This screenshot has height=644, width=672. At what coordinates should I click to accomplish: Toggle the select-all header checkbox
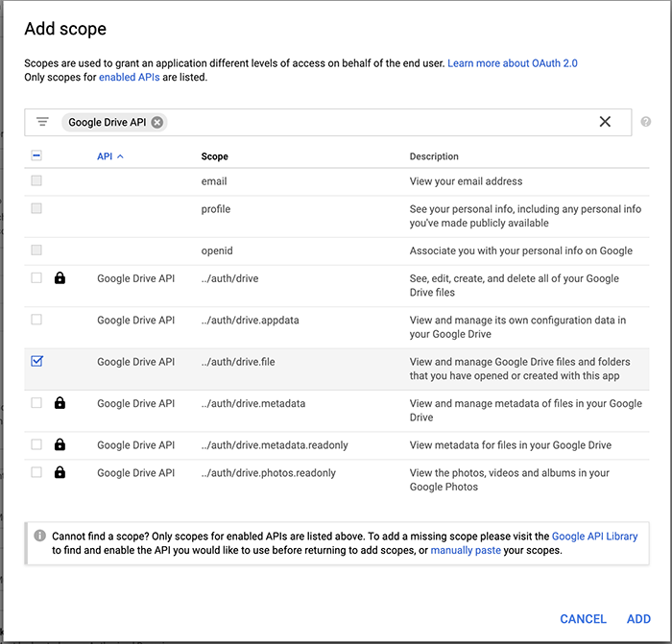coord(36,155)
